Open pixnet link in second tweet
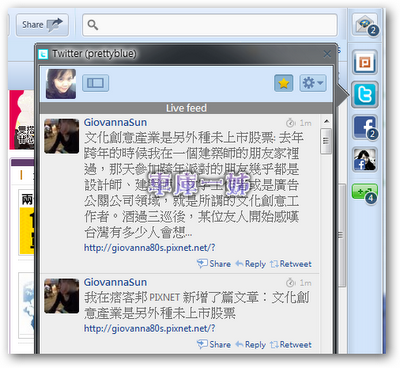This screenshot has height=368, width=400. point(149,328)
